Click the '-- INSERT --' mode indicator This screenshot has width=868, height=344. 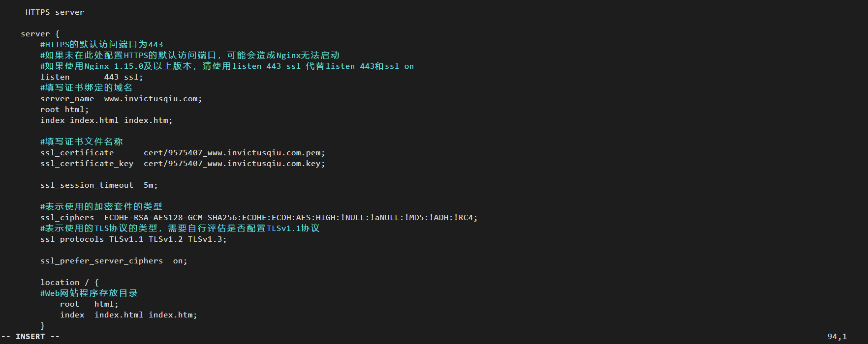click(x=30, y=337)
